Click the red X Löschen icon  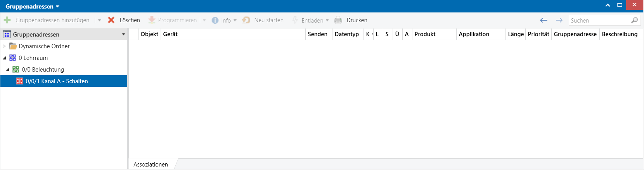coord(111,20)
